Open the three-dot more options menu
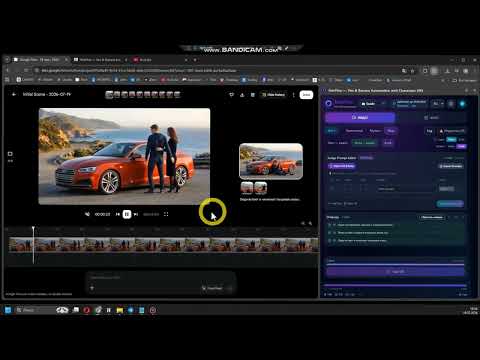This screenshot has width=480, height=360. click(293, 95)
